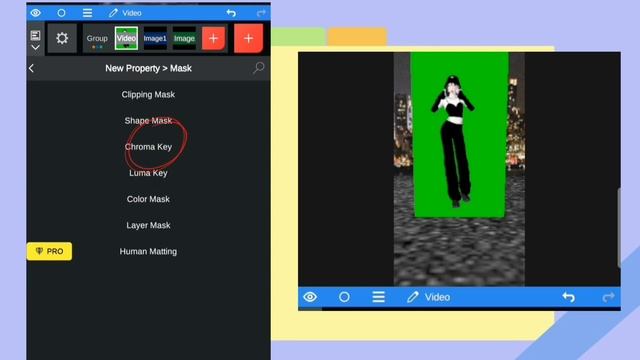This screenshot has height=360, width=640.
Task: Select Image1 layer thumbnail
Action: tap(155, 38)
